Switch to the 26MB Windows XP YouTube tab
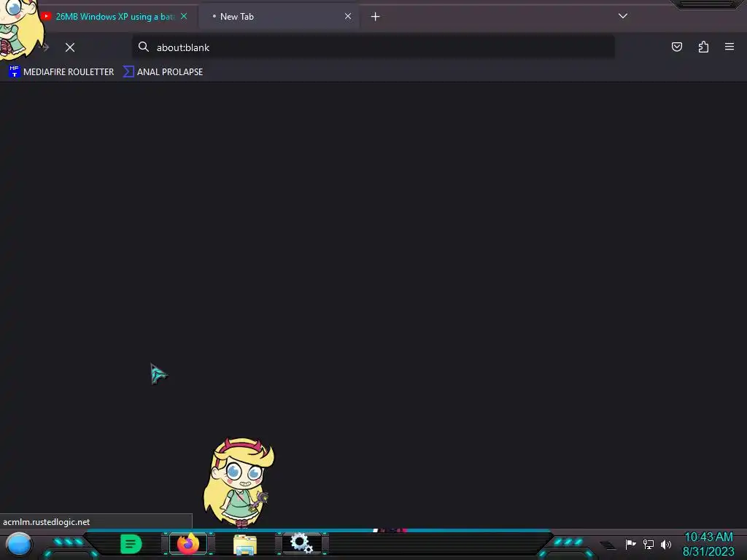This screenshot has width=747, height=560. click(115, 17)
